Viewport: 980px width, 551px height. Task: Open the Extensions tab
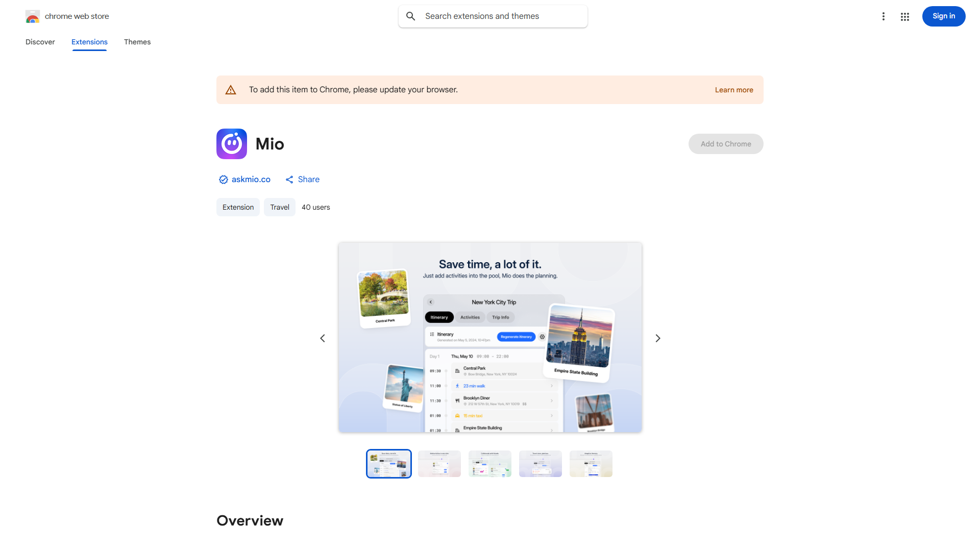pos(89,42)
